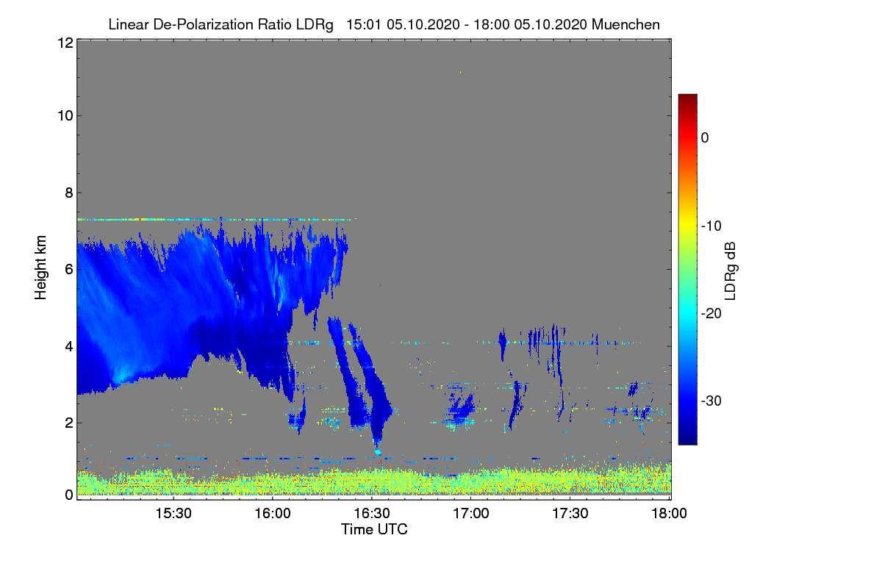Click the 18:00 time tick label
Image resolution: width=882 pixels, height=588 pixels.
point(670,514)
